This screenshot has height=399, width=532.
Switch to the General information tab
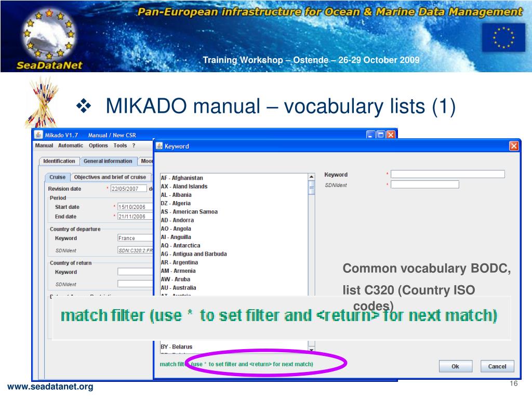[108, 161]
